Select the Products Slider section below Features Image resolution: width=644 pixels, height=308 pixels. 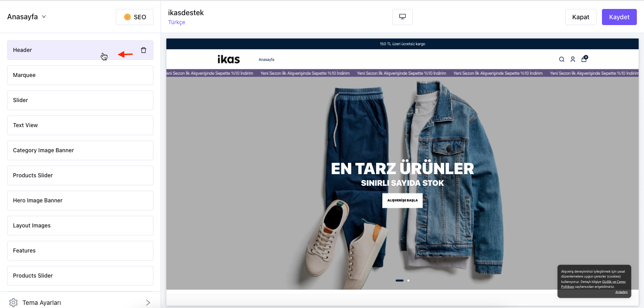pyautogui.click(x=80, y=276)
